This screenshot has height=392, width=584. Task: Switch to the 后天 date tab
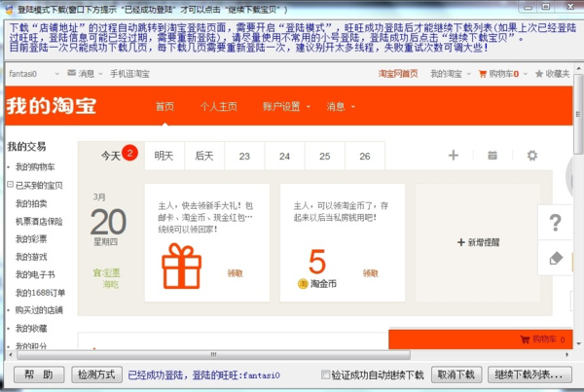coord(204,156)
